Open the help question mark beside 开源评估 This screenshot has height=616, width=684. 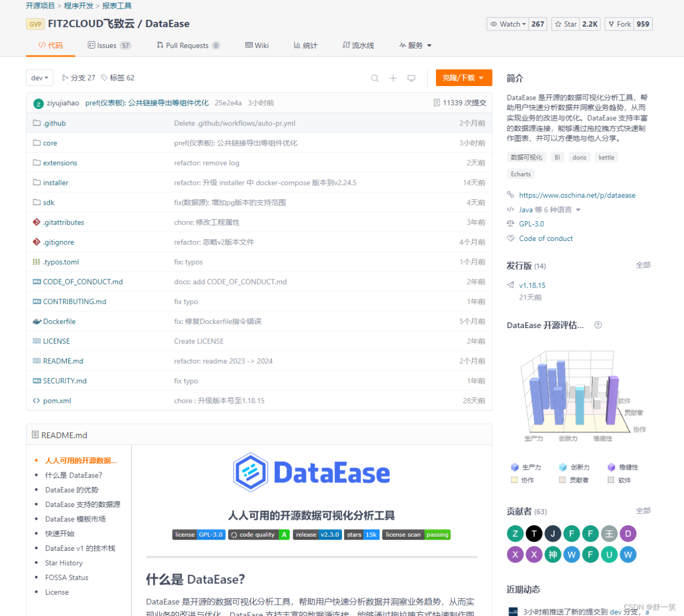pyautogui.click(x=597, y=325)
